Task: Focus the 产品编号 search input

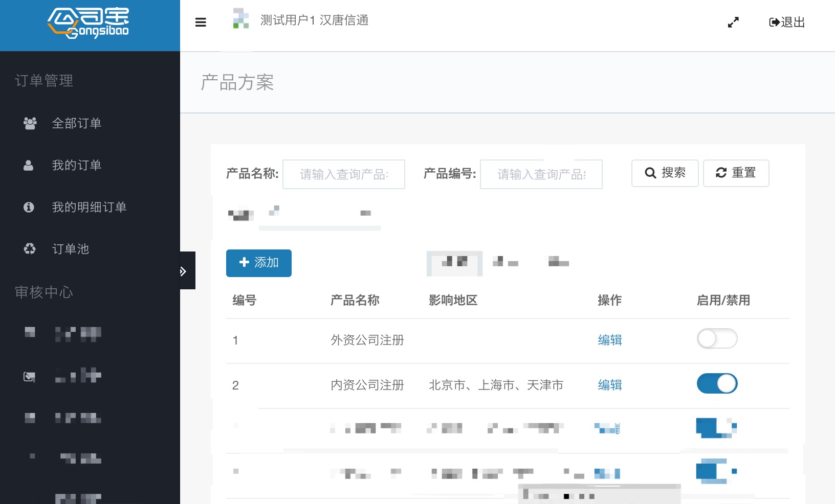Action: tap(541, 174)
